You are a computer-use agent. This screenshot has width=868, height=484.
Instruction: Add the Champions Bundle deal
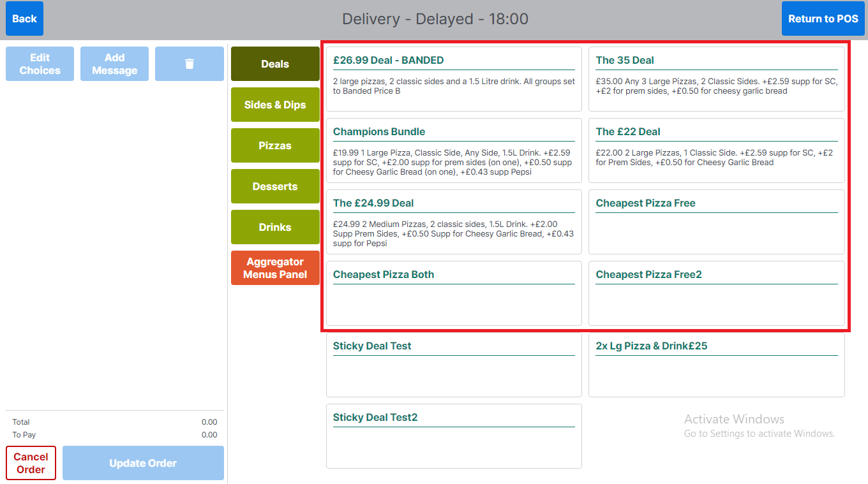coord(454,150)
